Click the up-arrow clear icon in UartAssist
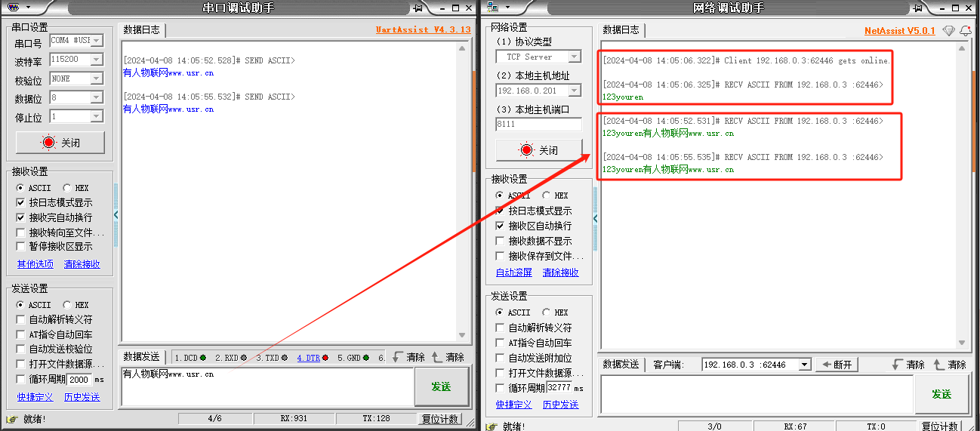This screenshot has height=431, width=980. (436, 357)
